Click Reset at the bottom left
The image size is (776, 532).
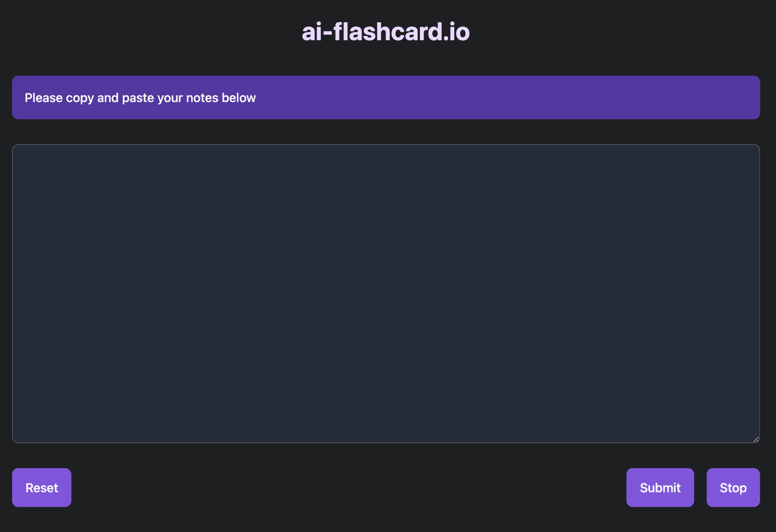[41, 488]
